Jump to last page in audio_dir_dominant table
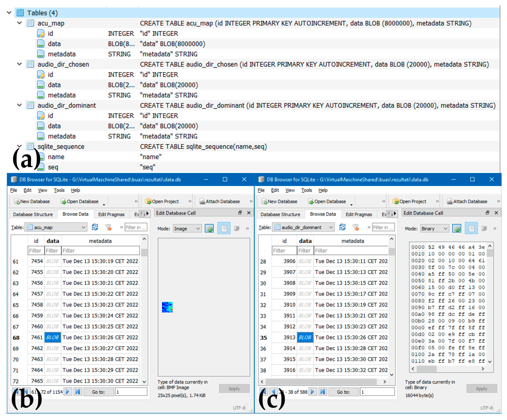 pyautogui.click(x=323, y=392)
